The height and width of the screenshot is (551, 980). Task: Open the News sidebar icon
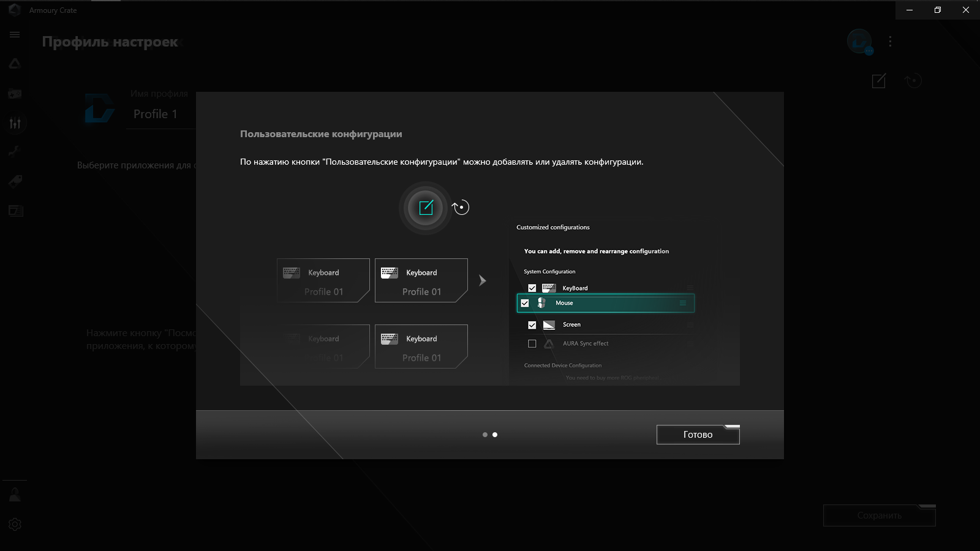pos(15,211)
